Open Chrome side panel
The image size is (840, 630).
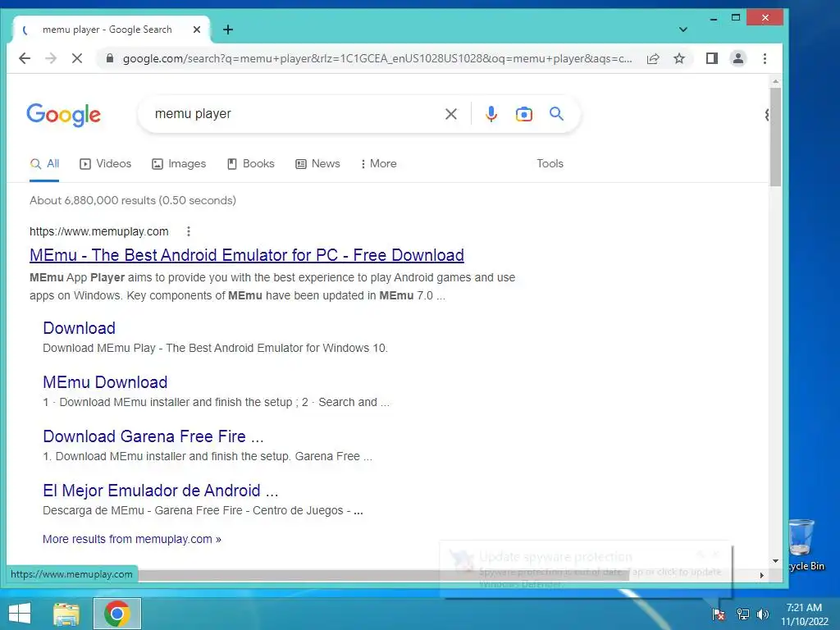click(x=712, y=58)
